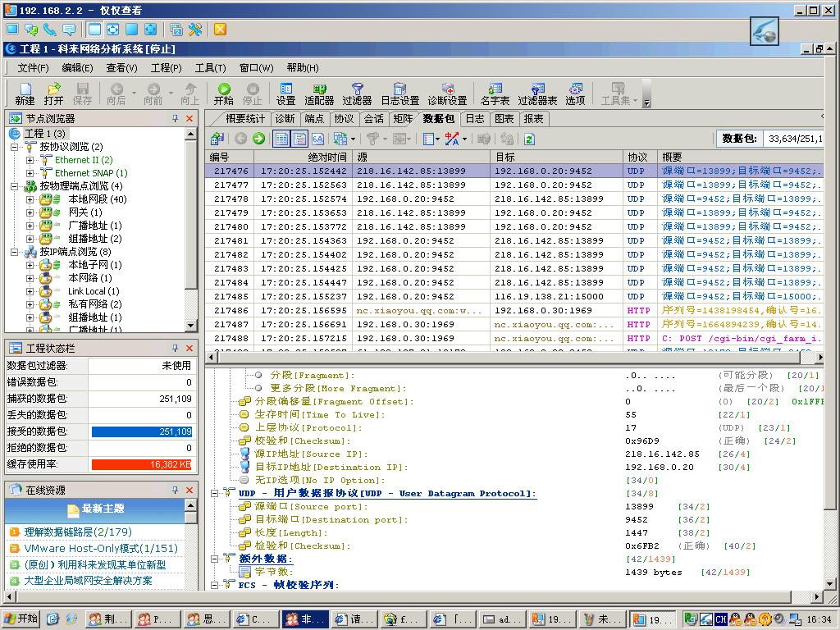Open the VMware Host-Only模式 link
The width and height of the screenshot is (840, 630).
[x=100, y=548]
